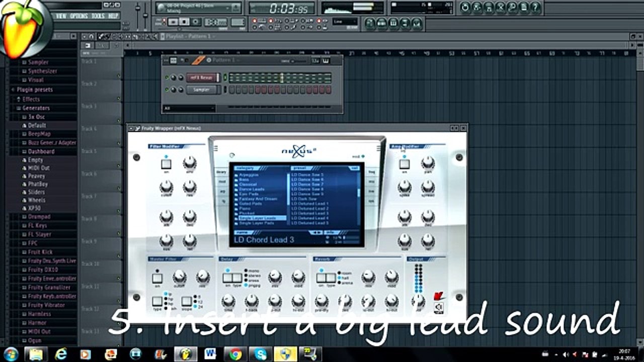
Task: Click the zoom magnifier icon in top toolbar
Action: (x=512, y=8)
